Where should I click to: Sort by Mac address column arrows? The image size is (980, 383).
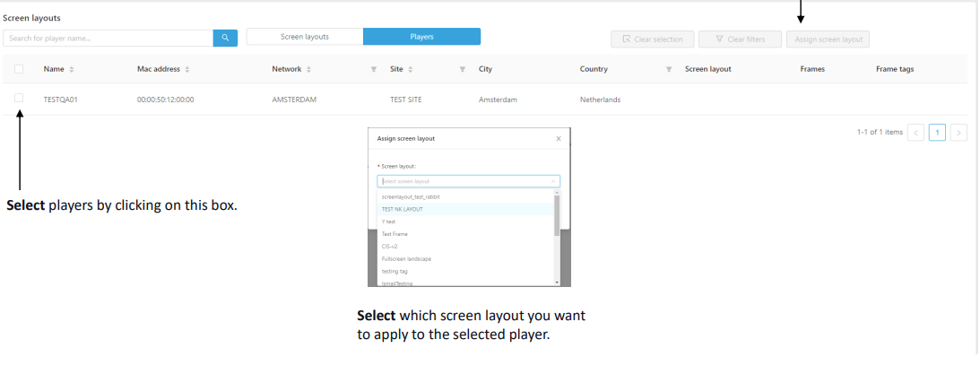click(x=186, y=69)
